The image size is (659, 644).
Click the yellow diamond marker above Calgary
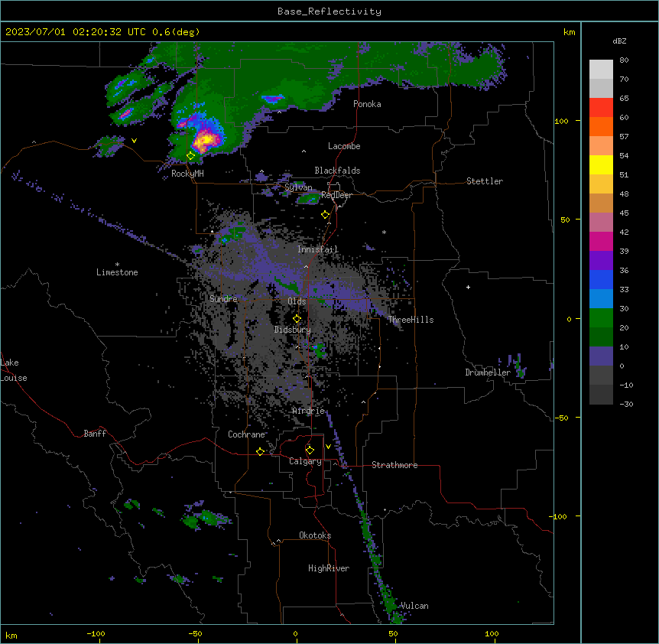[310, 450]
